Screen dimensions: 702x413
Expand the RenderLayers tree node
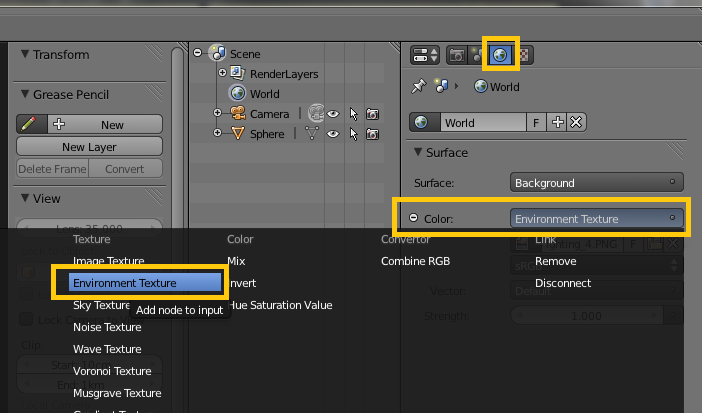(x=222, y=73)
